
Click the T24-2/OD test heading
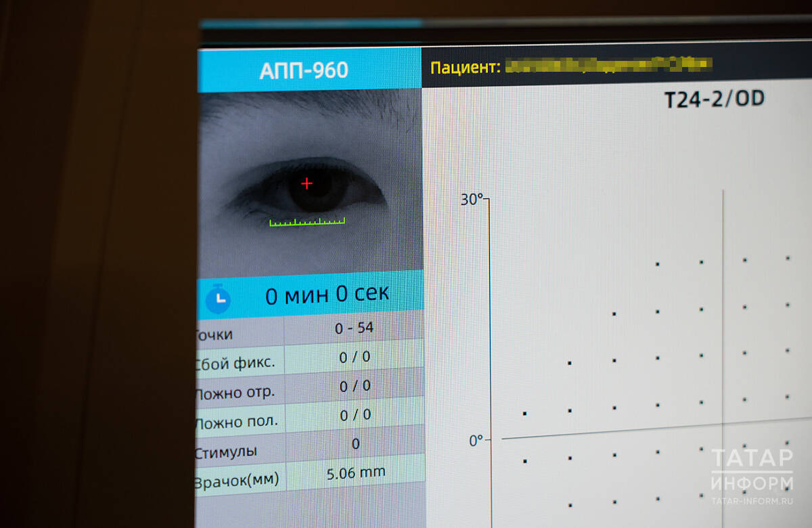(x=714, y=100)
